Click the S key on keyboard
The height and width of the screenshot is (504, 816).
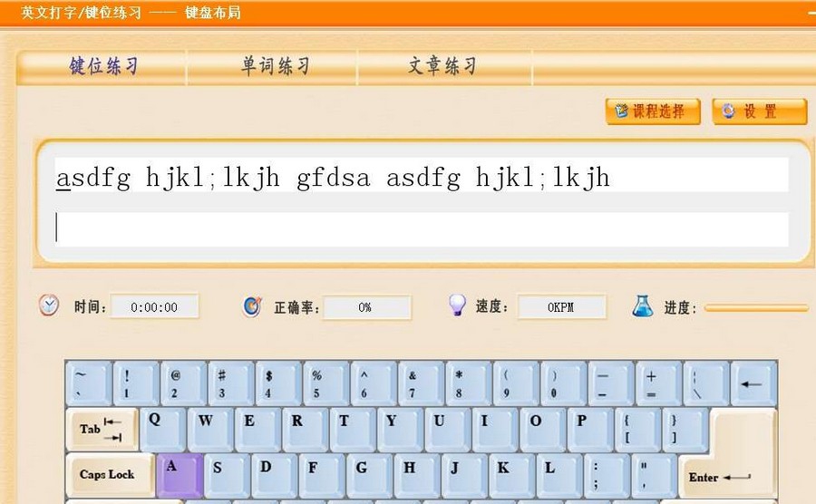pos(226,475)
